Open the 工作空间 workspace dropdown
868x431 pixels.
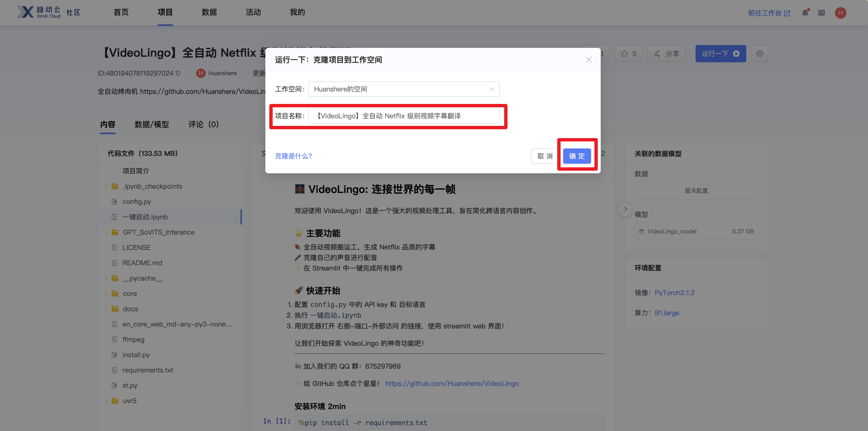[x=404, y=89]
